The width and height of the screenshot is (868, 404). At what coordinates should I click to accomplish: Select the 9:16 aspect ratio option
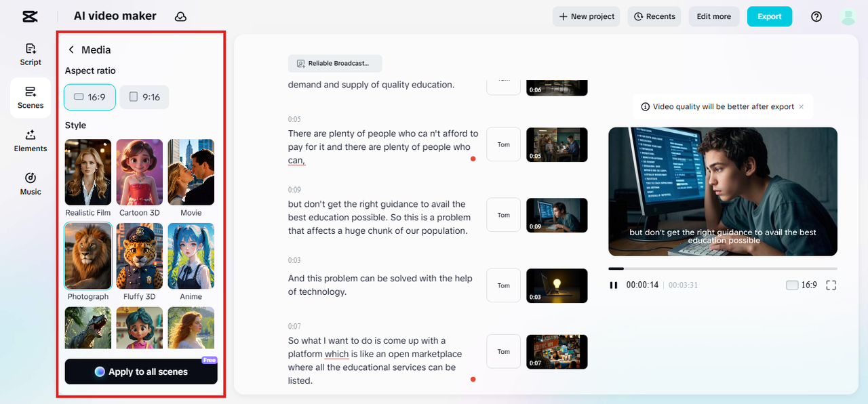click(144, 97)
